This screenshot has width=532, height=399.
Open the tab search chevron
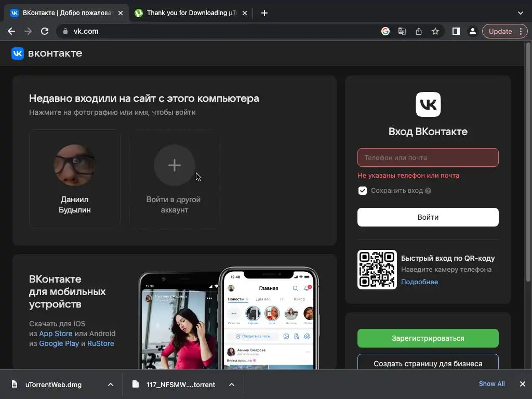521,13
